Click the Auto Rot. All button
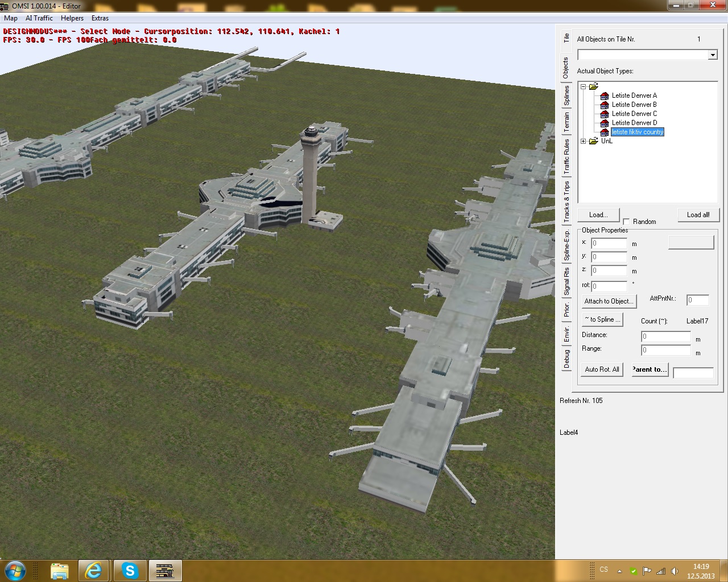 (602, 369)
